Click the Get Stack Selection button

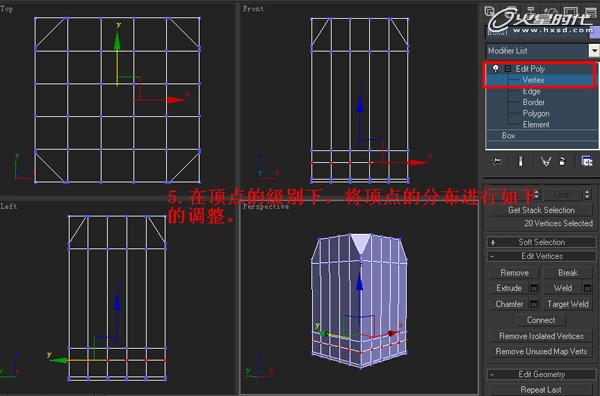coord(541,210)
